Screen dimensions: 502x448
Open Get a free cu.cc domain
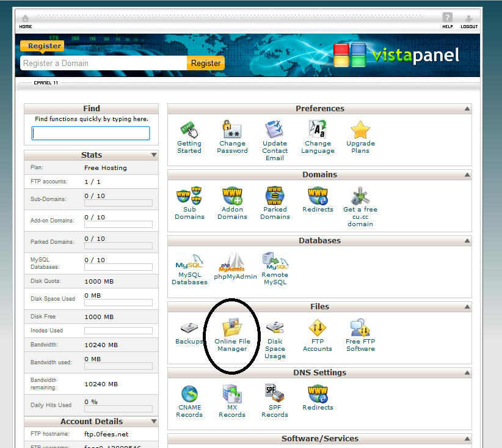[360, 207]
